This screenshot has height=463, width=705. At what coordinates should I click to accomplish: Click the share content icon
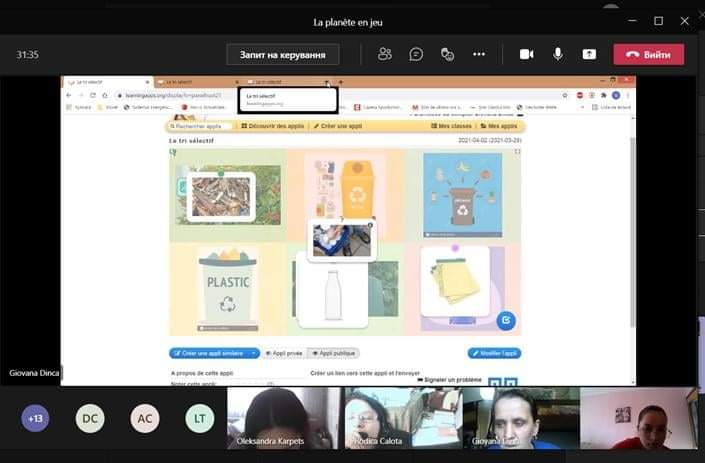click(589, 54)
